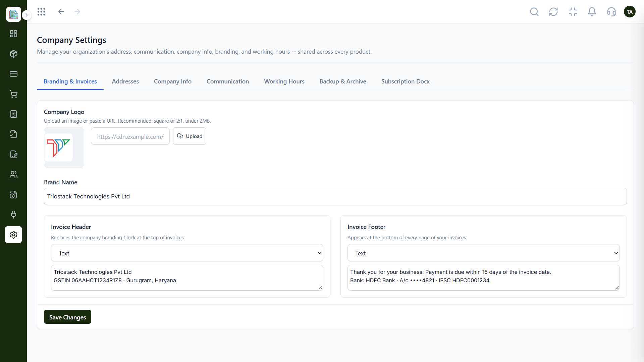Click the Company Settings heading

click(x=71, y=40)
